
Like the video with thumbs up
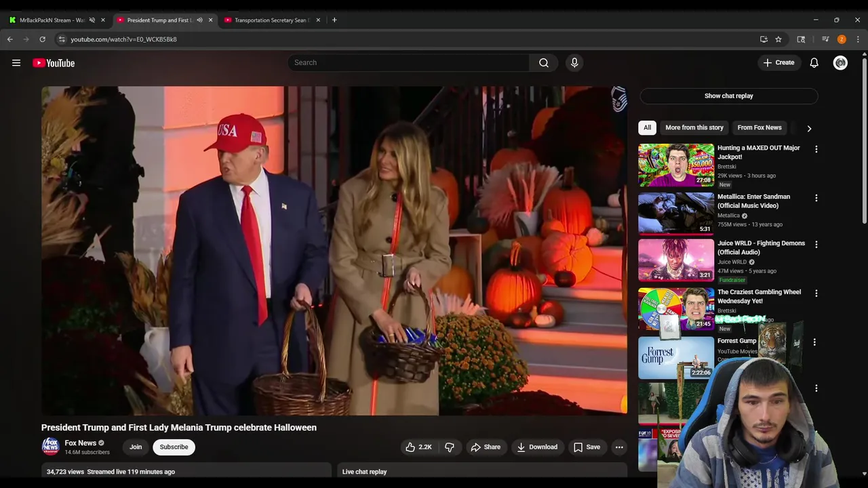click(418, 447)
